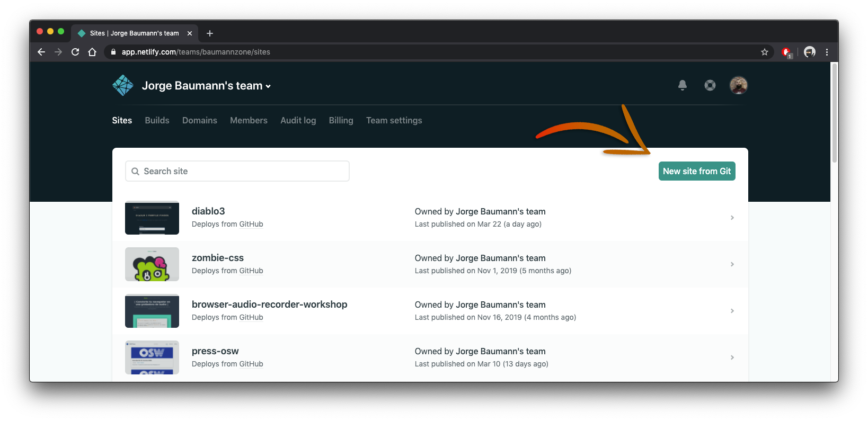Open the notifications bell
Screen dimensions: 868x421
pos(683,85)
